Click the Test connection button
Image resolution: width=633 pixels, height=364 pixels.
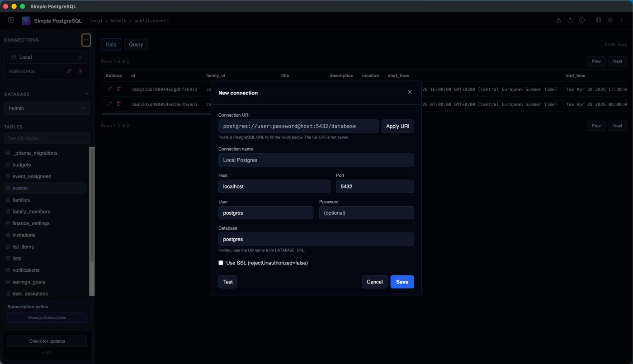[x=228, y=282]
